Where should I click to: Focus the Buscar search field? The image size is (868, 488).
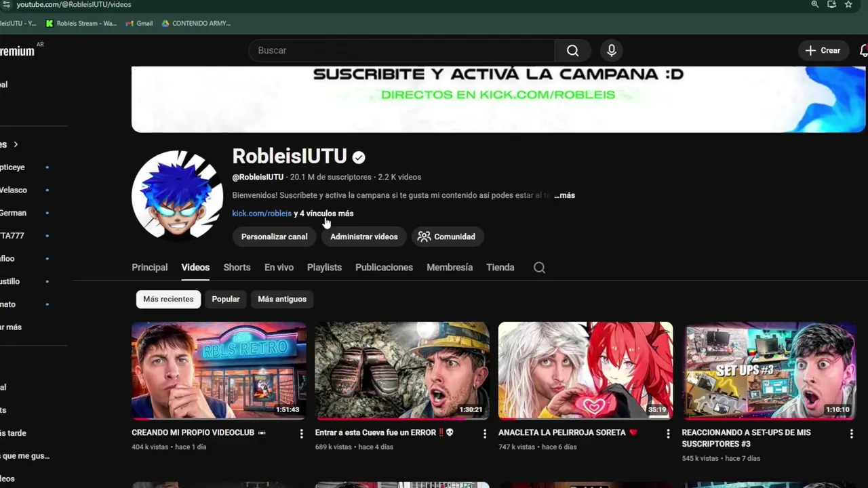(402, 51)
